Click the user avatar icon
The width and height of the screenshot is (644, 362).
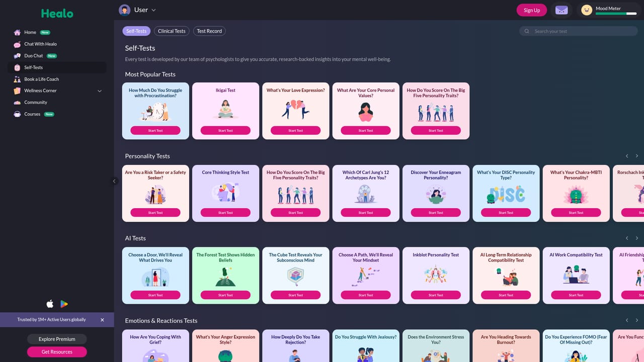click(124, 10)
